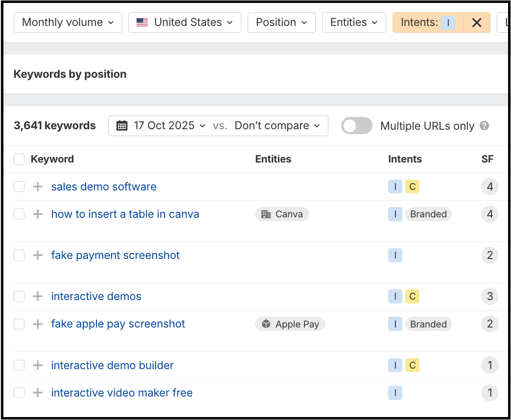The width and height of the screenshot is (511, 420).
Task: Open the Don't compare dropdown
Action: coord(278,126)
